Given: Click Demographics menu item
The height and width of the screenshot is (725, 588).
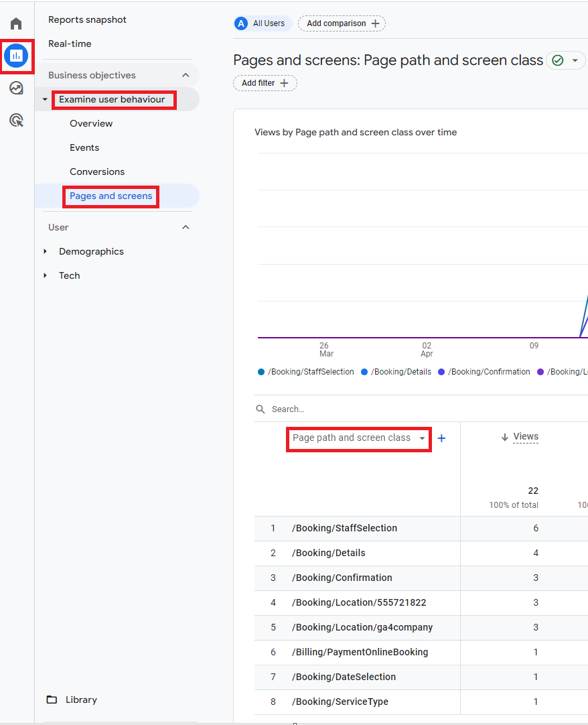Looking at the screenshot, I should point(91,251).
